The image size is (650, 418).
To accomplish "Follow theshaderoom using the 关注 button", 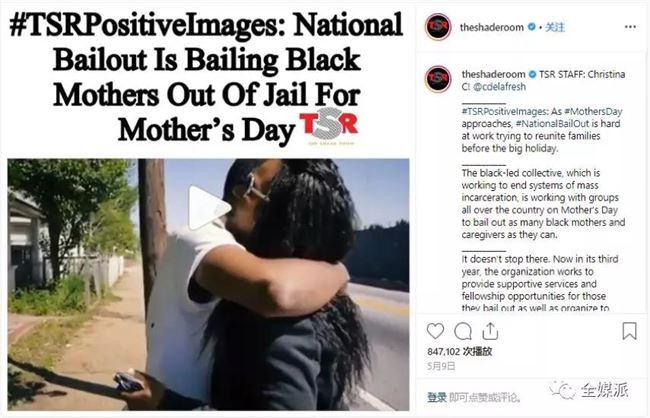I will pyautogui.click(x=555, y=27).
